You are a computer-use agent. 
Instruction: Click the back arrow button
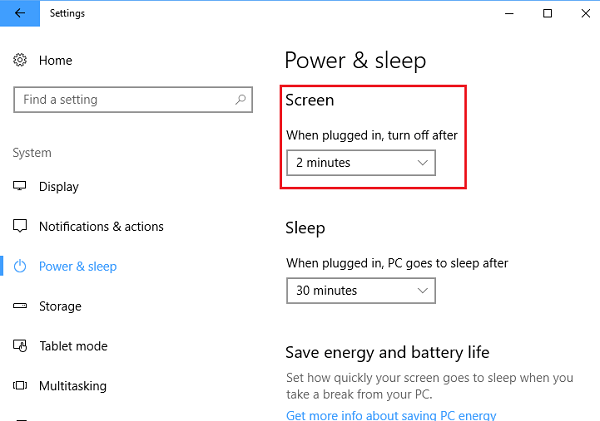coord(20,14)
